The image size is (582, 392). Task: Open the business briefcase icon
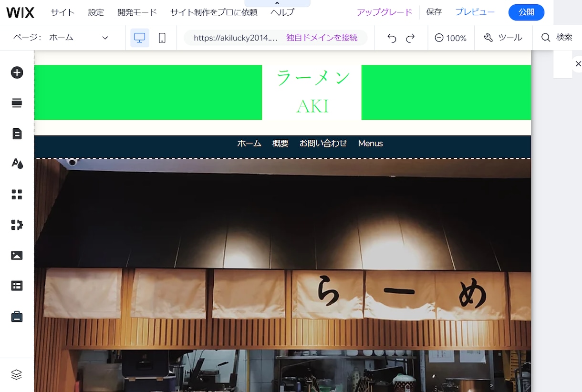(x=17, y=317)
